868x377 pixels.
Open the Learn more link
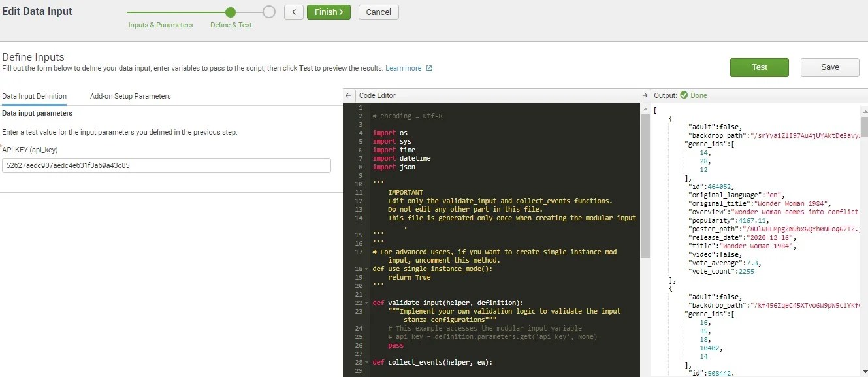[x=403, y=68]
